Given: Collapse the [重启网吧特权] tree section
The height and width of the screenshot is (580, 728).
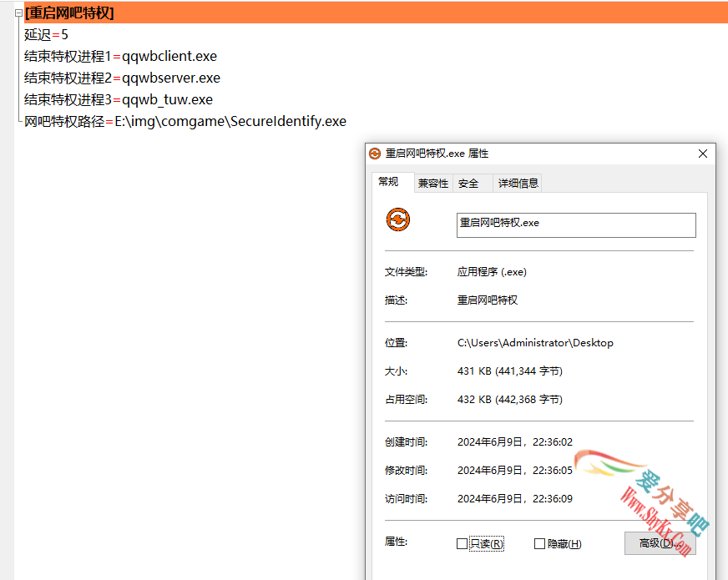Looking at the screenshot, I should (x=18, y=13).
